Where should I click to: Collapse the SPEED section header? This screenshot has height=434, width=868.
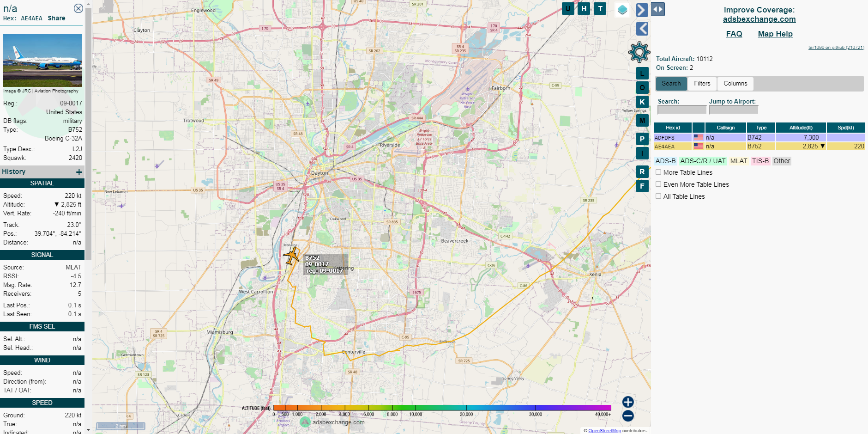[42, 403]
